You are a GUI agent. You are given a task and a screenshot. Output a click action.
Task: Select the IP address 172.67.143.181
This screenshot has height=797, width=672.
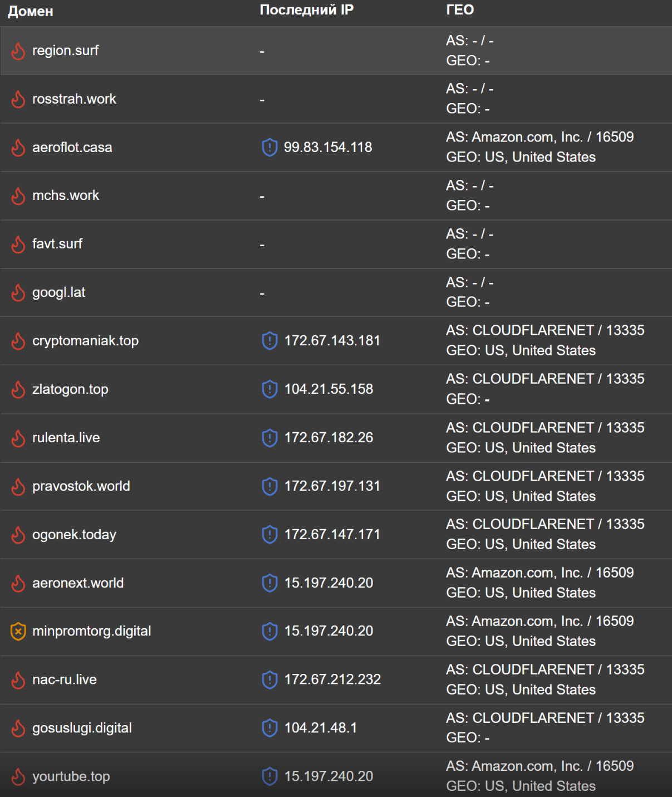pyautogui.click(x=332, y=341)
